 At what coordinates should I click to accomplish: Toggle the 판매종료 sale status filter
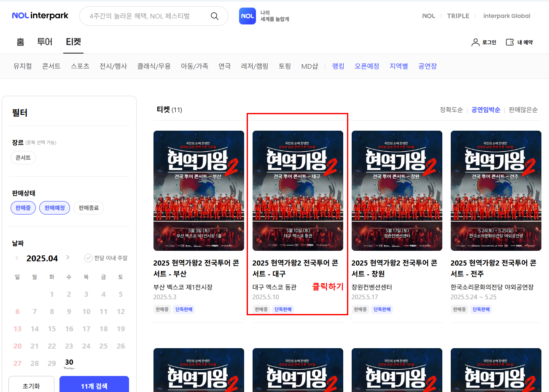(x=89, y=208)
